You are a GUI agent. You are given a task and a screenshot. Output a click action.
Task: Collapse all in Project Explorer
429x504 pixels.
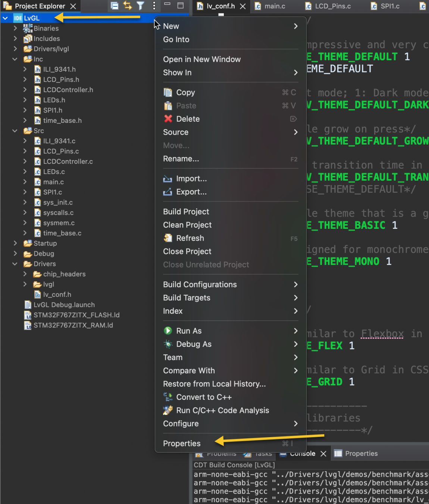(114, 6)
